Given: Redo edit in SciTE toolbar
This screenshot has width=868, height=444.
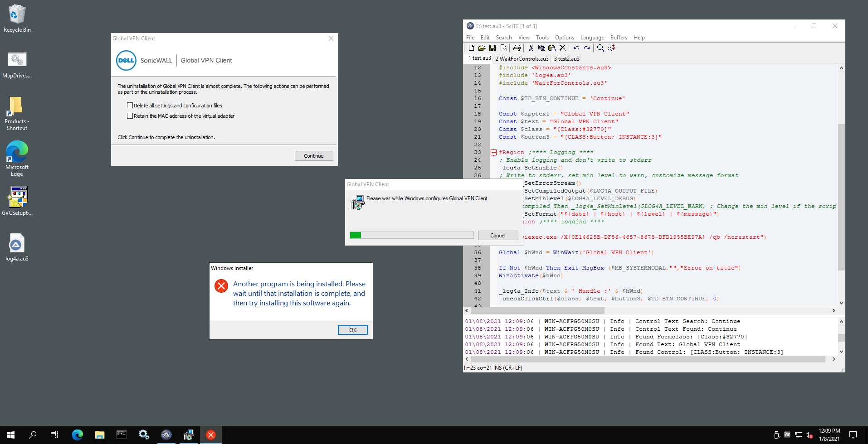Looking at the screenshot, I should [587, 48].
